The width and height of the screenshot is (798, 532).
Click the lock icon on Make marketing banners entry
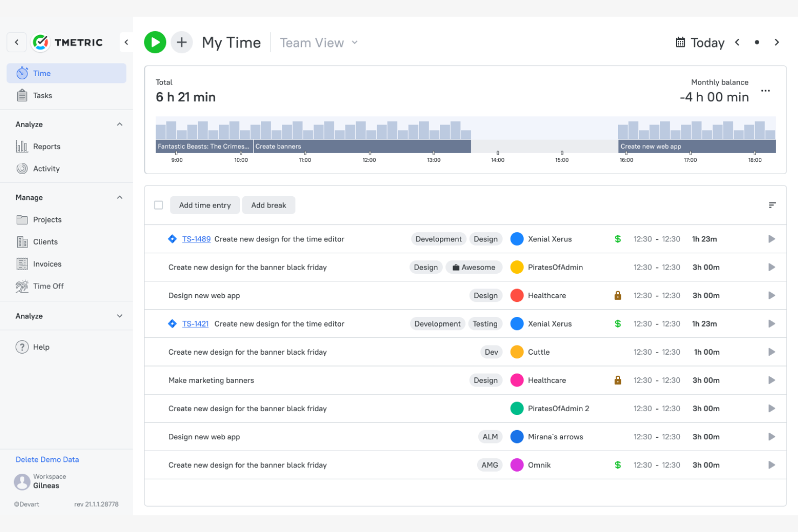pyautogui.click(x=617, y=380)
